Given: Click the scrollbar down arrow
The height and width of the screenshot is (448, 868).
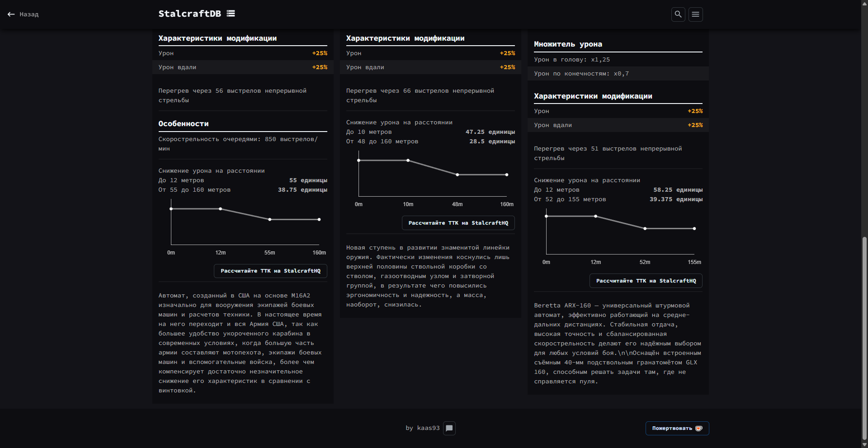Looking at the screenshot, I should [x=864, y=444].
